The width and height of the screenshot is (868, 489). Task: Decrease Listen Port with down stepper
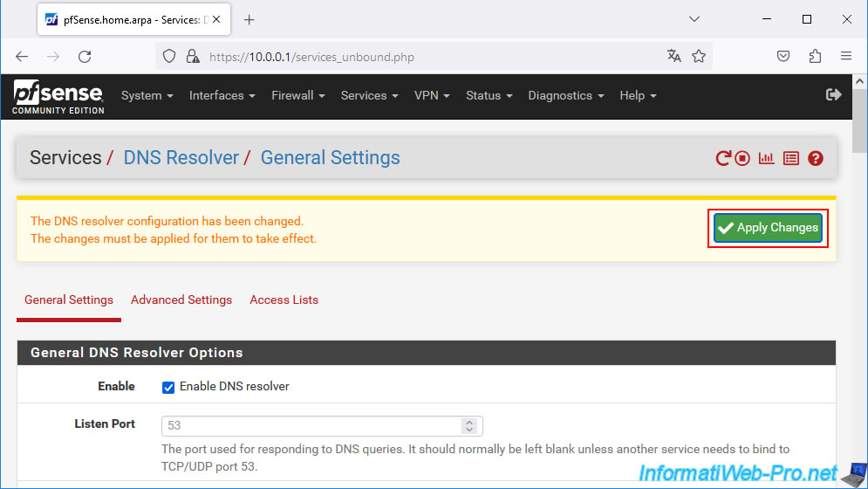[469, 430]
